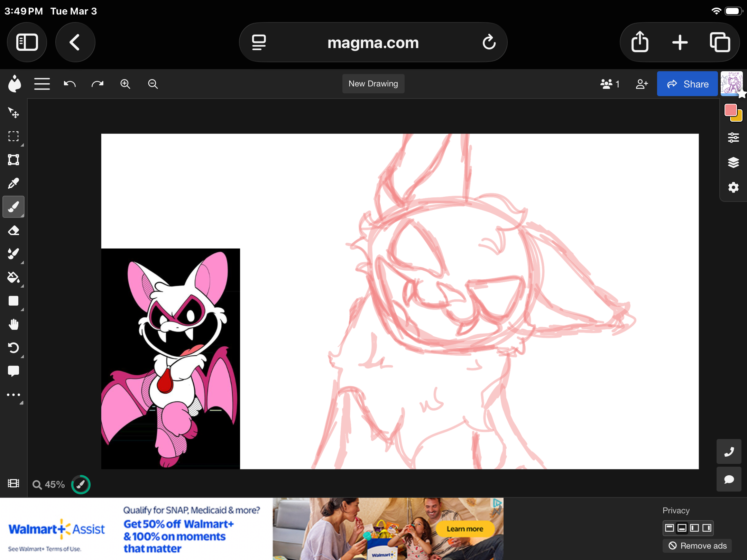747x560 pixels.
Task: Start a voice call with the phone icon
Action: 729,452
